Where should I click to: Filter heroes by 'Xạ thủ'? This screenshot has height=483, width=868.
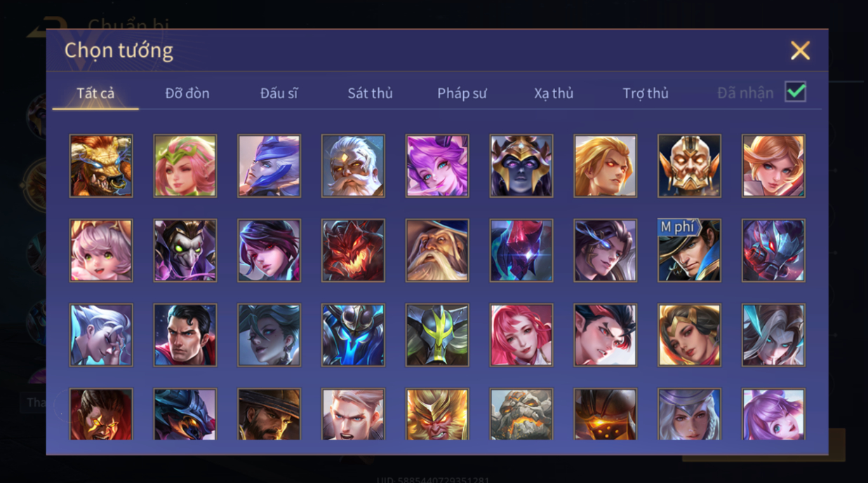point(554,93)
